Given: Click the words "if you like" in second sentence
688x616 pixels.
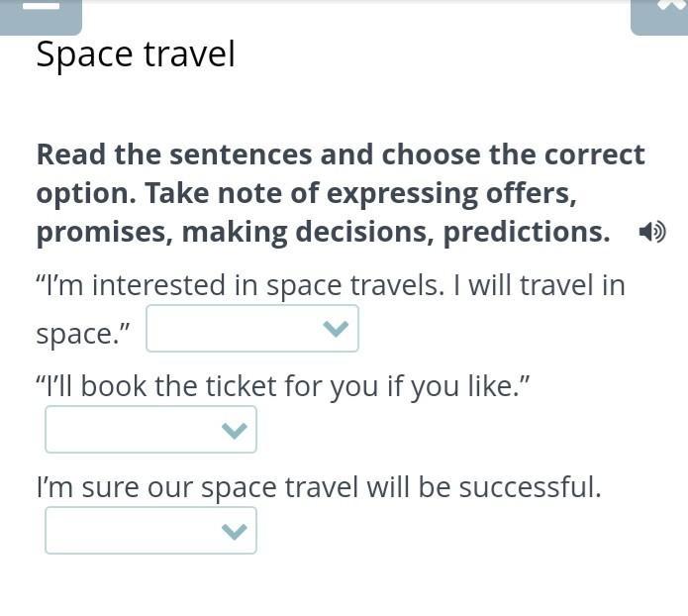Looking at the screenshot, I should (458, 387).
